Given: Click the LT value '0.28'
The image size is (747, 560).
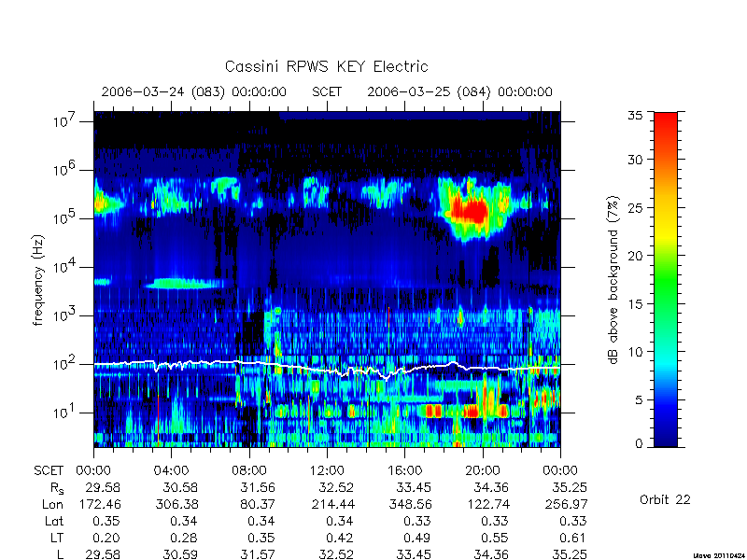Looking at the screenshot, I should coord(184,538).
